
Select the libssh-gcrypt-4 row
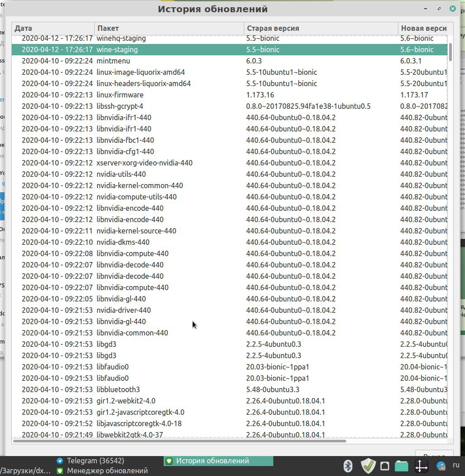click(229, 106)
